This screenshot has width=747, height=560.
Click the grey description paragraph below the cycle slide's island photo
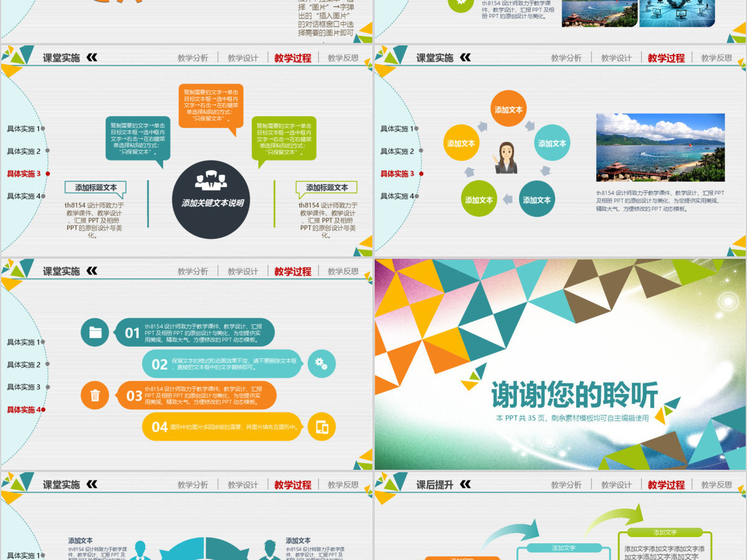tap(660, 201)
